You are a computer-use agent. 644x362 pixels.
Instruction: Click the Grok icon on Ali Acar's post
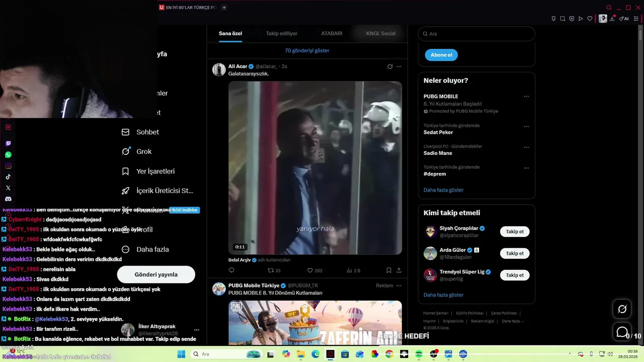tap(390, 66)
